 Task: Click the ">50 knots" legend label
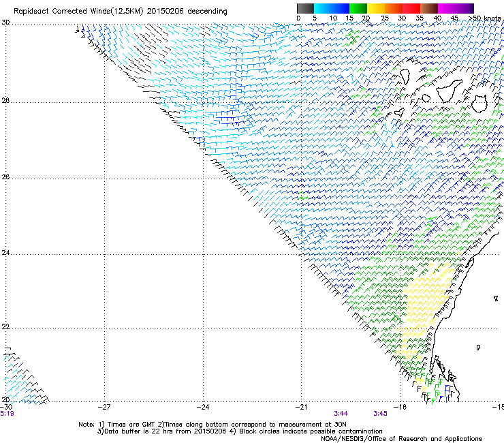click(484, 18)
